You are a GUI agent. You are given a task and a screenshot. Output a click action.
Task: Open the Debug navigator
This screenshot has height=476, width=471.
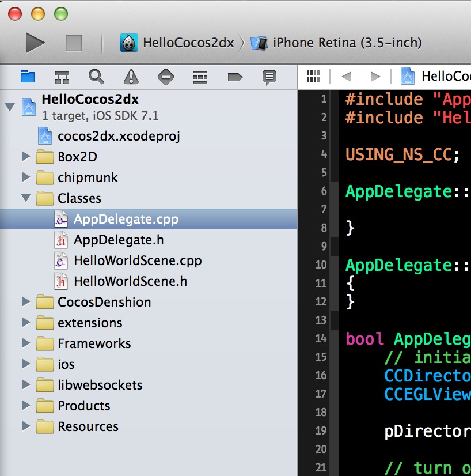click(200, 77)
